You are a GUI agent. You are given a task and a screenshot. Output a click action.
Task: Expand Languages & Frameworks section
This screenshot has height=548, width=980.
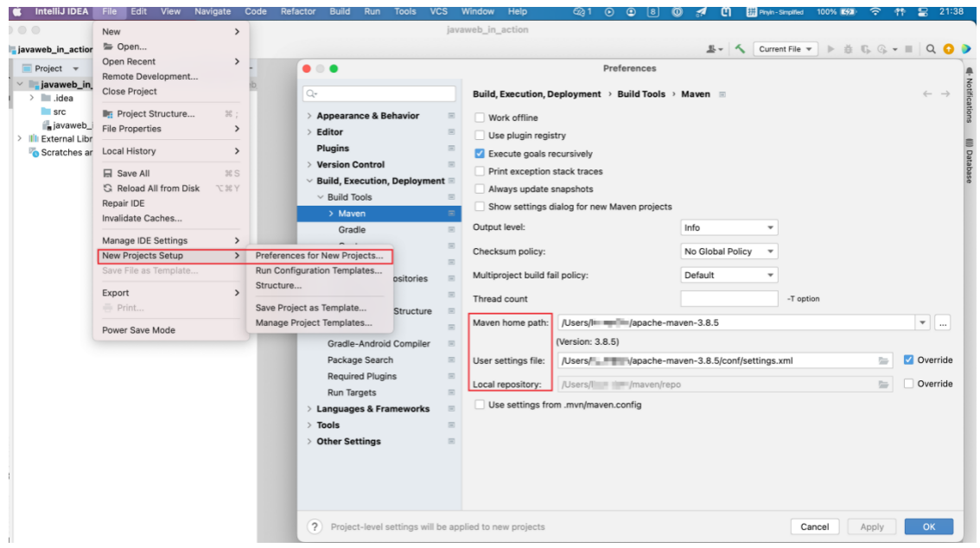tap(309, 409)
